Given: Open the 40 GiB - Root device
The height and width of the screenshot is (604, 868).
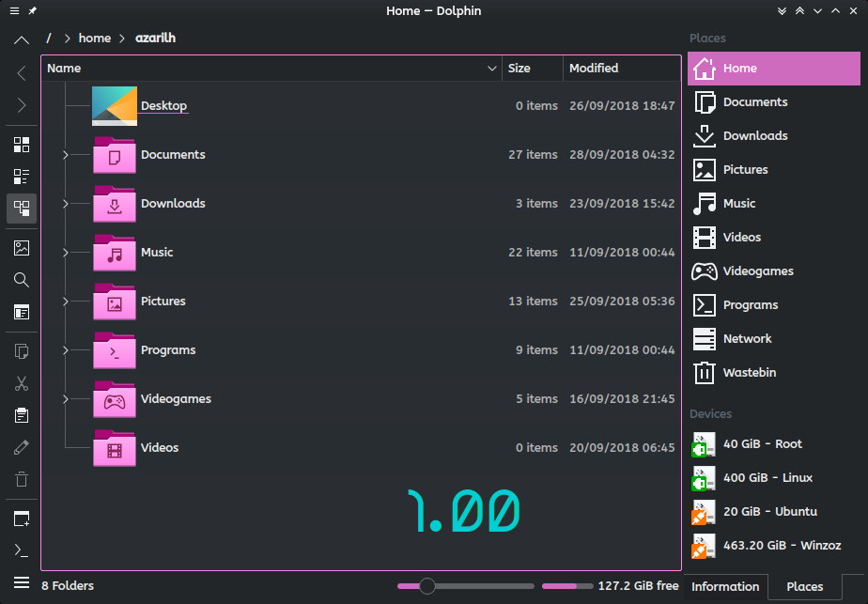Looking at the screenshot, I should (x=774, y=444).
